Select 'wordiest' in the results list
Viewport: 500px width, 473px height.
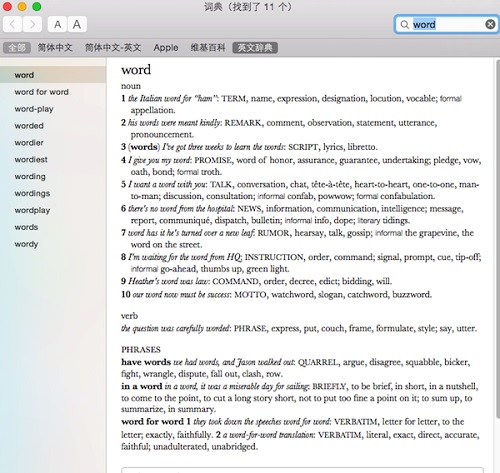coord(53,160)
